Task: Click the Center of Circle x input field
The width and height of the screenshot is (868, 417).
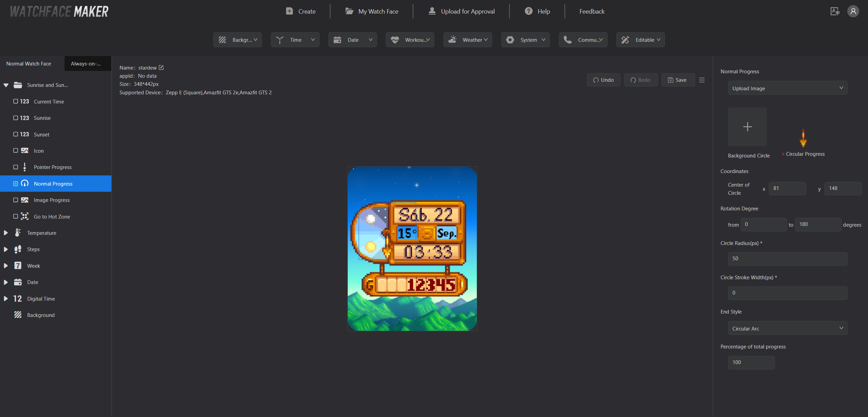Action: coord(787,188)
